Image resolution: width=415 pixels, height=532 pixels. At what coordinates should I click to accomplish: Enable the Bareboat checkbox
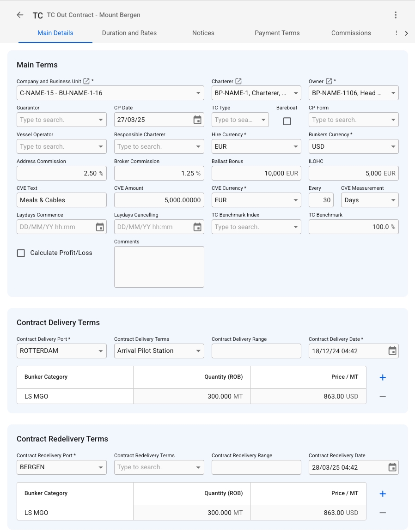287,121
